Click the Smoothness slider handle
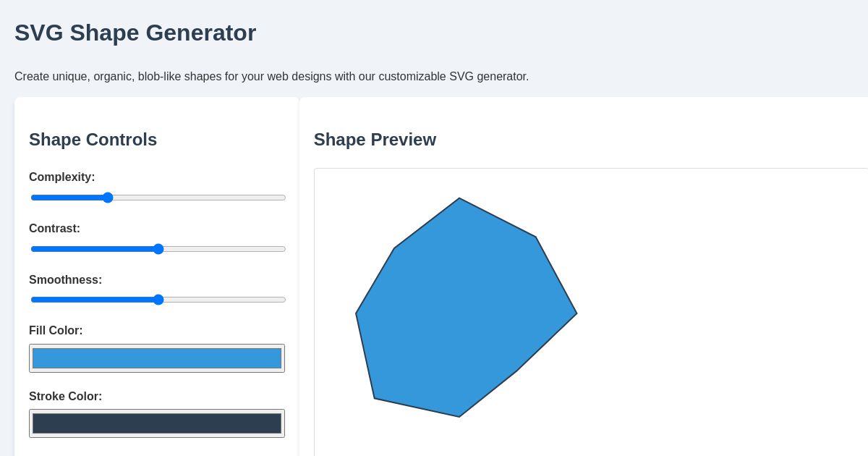 point(158,300)
